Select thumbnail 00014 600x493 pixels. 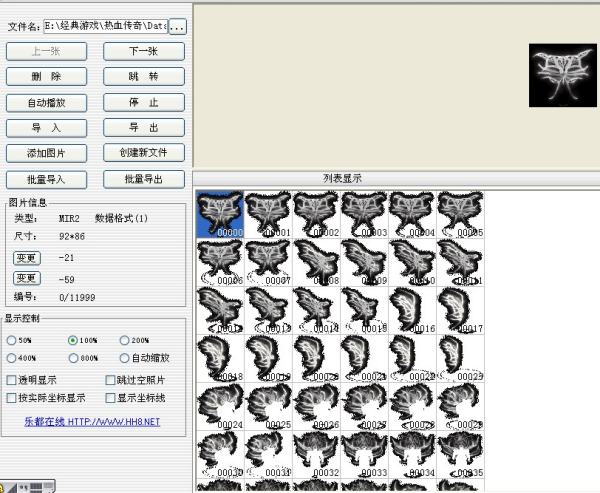click(x=316, y=310)
